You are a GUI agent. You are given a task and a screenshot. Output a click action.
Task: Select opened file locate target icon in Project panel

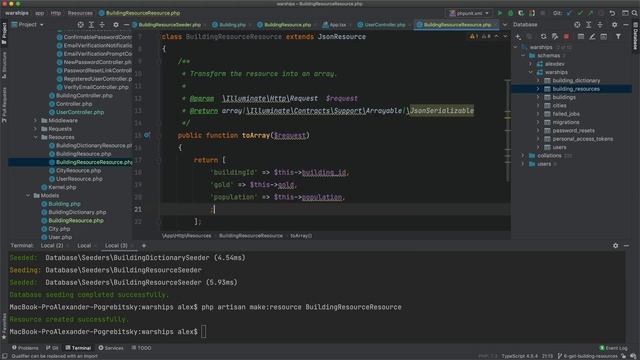[x=80, y=25]
